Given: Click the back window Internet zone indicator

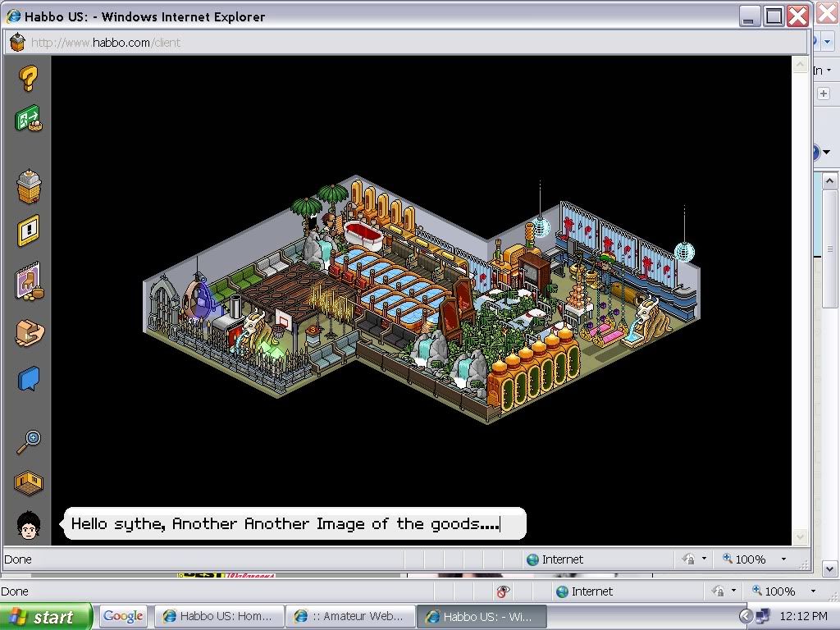Looking at the screenshot, I should point(584,591).
